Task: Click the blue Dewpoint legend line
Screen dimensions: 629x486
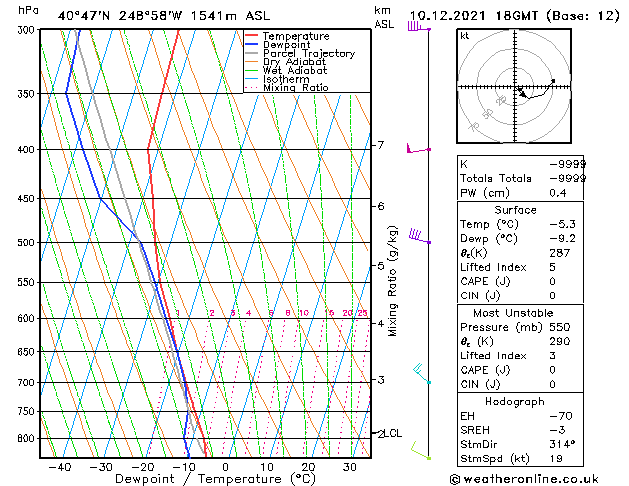Action: click(251, 45)
